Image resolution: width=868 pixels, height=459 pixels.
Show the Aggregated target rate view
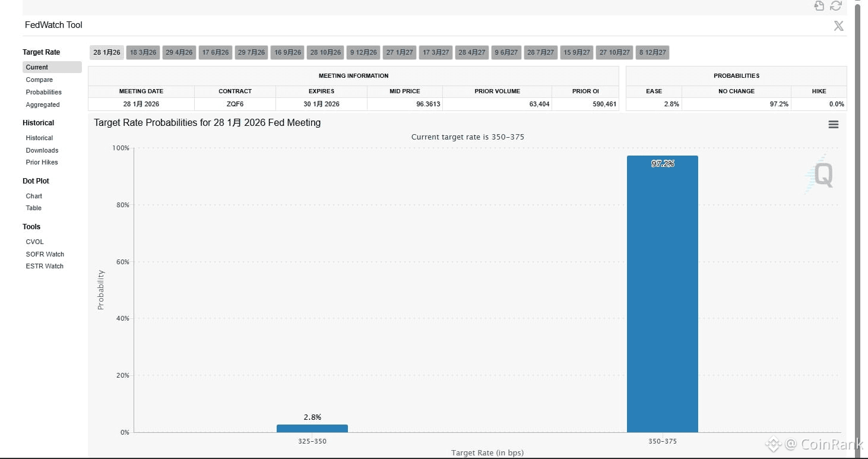pyautogui.click(x=43, y=105)
